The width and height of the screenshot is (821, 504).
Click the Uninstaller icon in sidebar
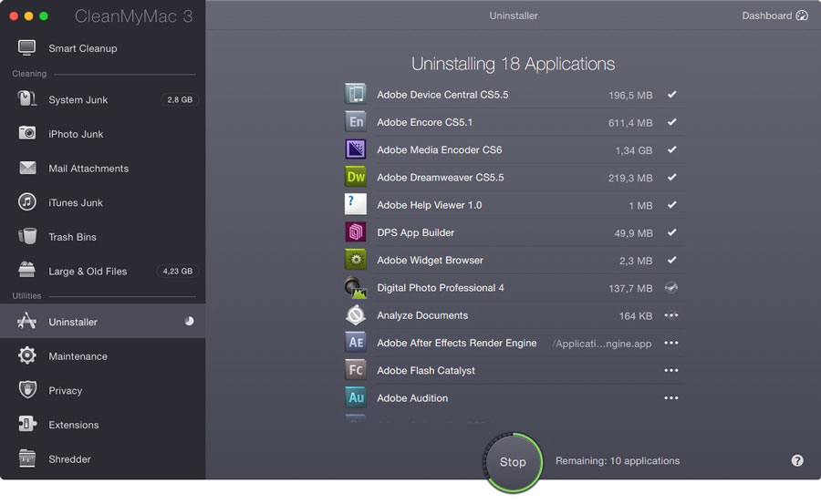coord(26,321)
